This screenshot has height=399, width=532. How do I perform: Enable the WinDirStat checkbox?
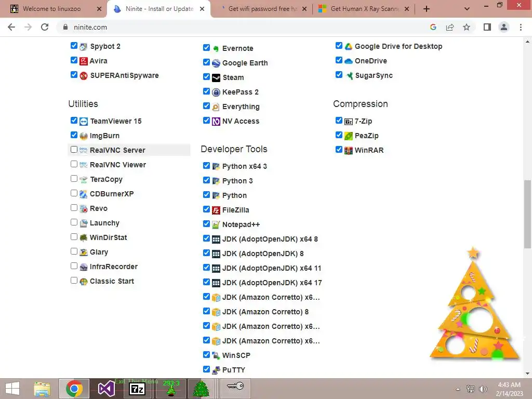[x=74, y=237]
